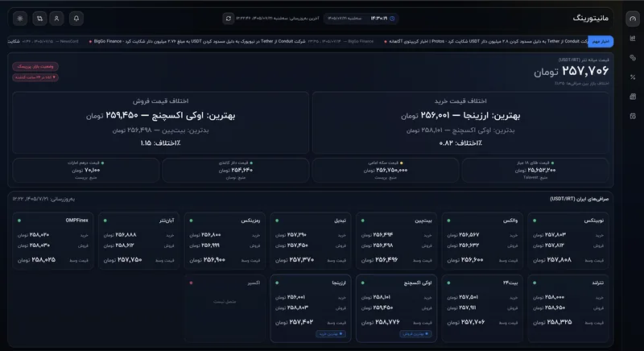644x351 pixels.
Task: Click the red 24-hour change badge
Action: pos(35,77)
